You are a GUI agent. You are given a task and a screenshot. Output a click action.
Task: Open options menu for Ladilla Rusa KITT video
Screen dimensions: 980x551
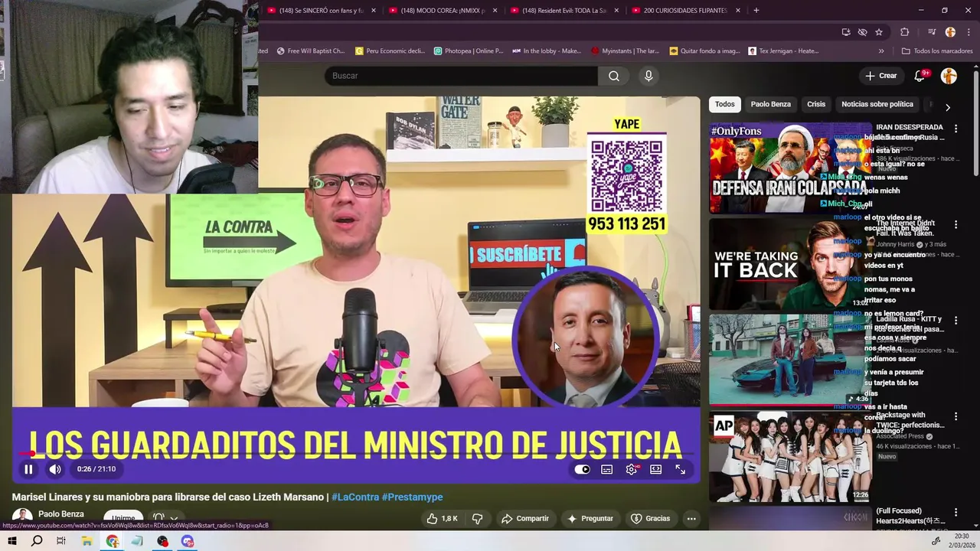955,321
